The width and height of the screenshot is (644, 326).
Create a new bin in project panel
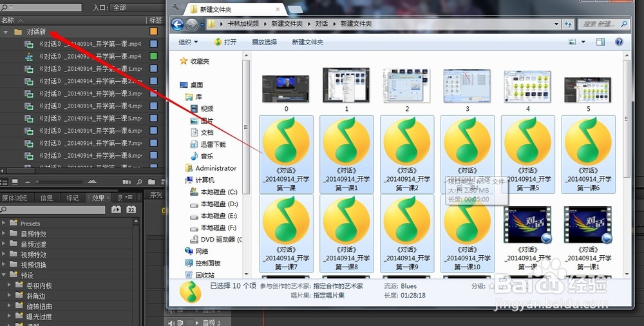click(x=151, y=182)
